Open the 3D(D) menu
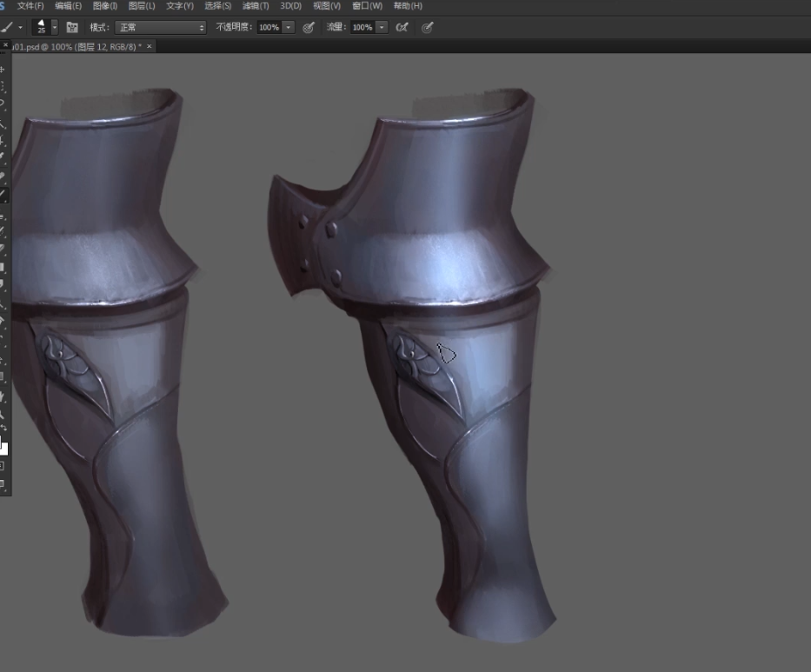 (290, 6)
